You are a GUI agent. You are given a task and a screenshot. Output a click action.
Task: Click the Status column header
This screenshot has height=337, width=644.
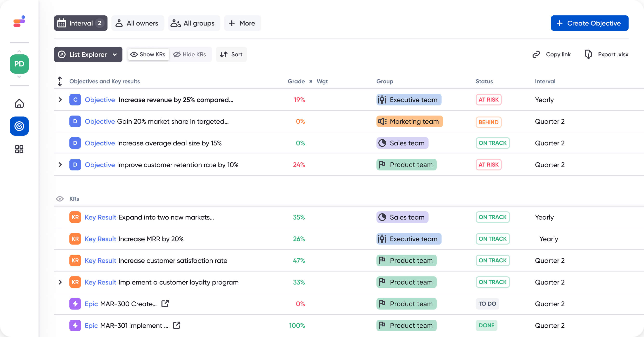point(484,81)
